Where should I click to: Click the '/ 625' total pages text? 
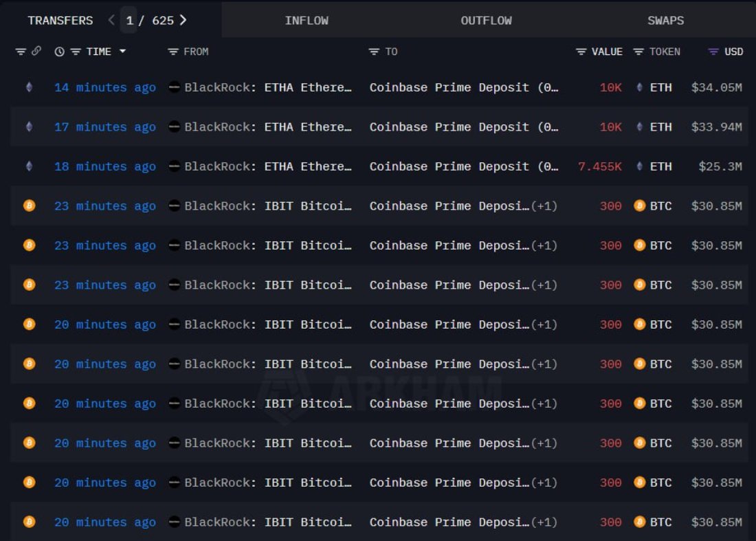(x=156, y=21)
